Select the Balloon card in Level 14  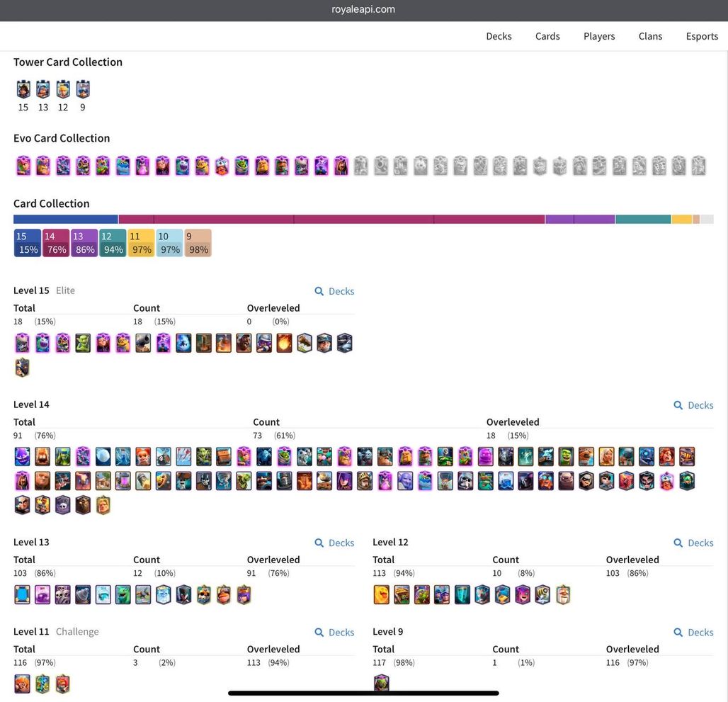pos(445,481)
